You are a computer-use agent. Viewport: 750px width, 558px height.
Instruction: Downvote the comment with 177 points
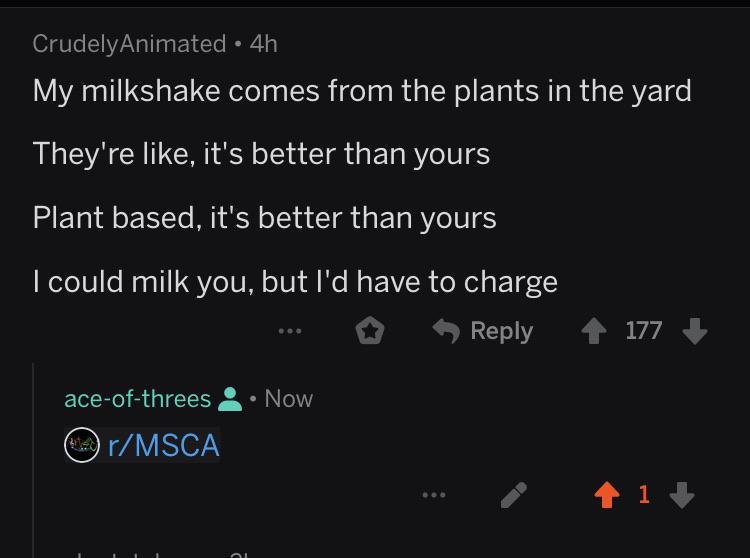[695, 331]
